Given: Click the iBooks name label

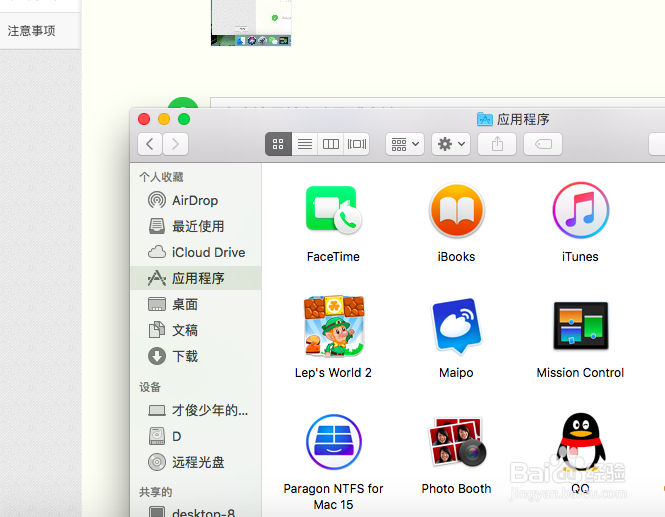Looking at the screenshot, I should pos(456,257).
